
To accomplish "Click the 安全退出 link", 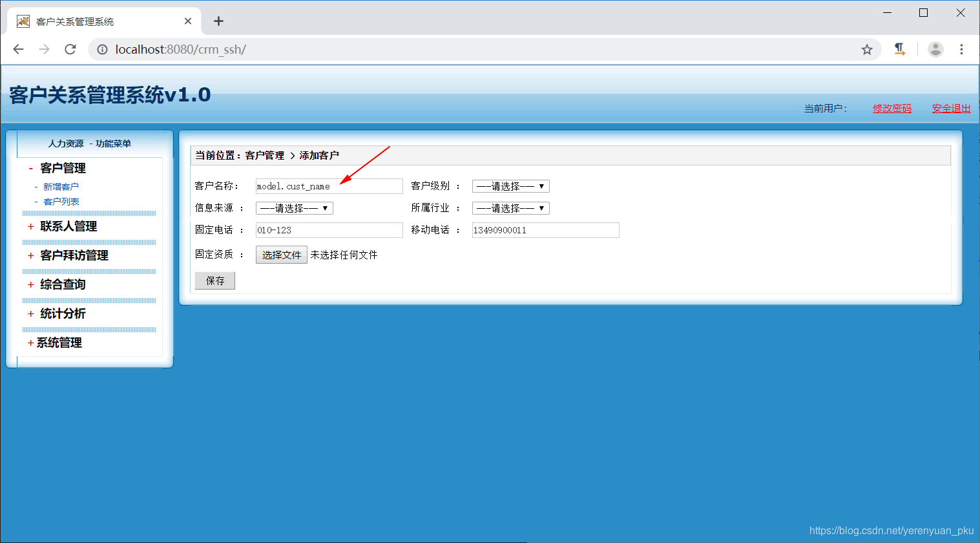I will click(951, 109).
